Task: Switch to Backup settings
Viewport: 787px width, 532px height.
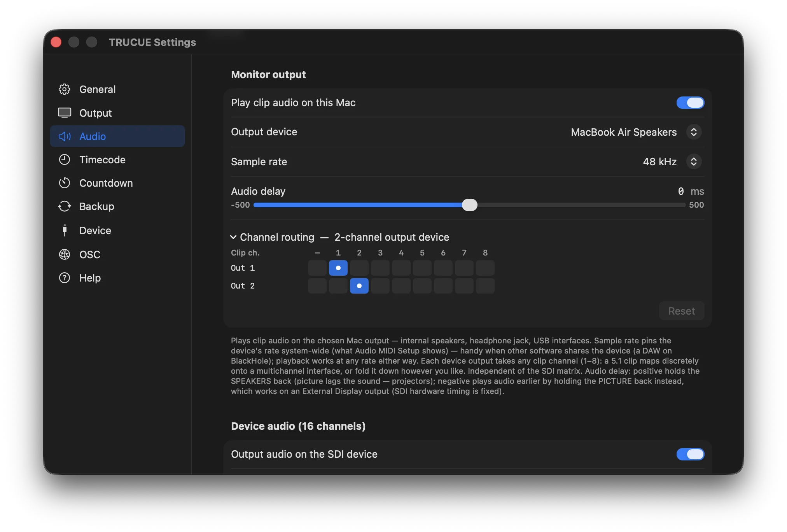Action: pyautogui.click(x=117, y=206)
